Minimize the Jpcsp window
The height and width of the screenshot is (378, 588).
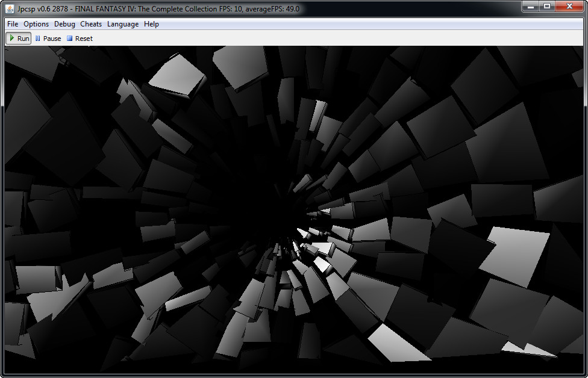click(x=530, y=7)
